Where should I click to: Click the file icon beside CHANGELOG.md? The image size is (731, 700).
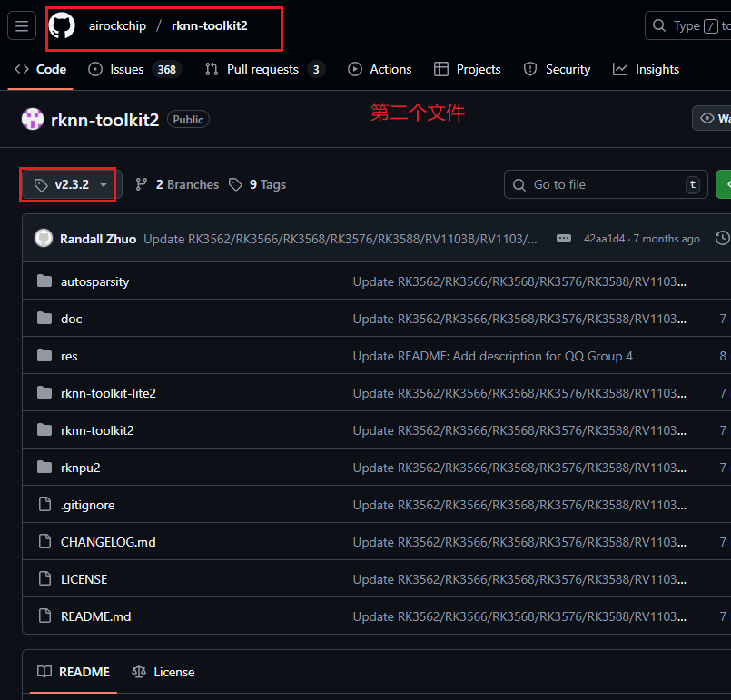[44, 541]
